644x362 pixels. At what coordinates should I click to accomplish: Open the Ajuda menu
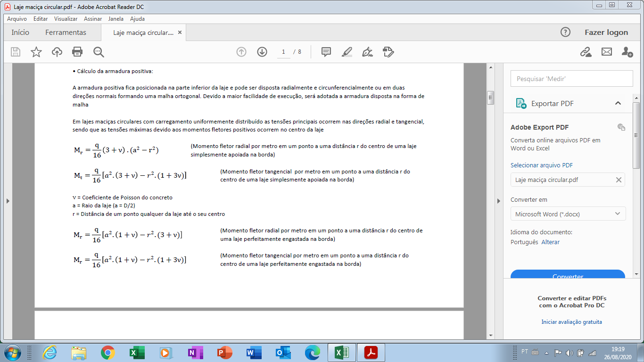click(137, 19)
